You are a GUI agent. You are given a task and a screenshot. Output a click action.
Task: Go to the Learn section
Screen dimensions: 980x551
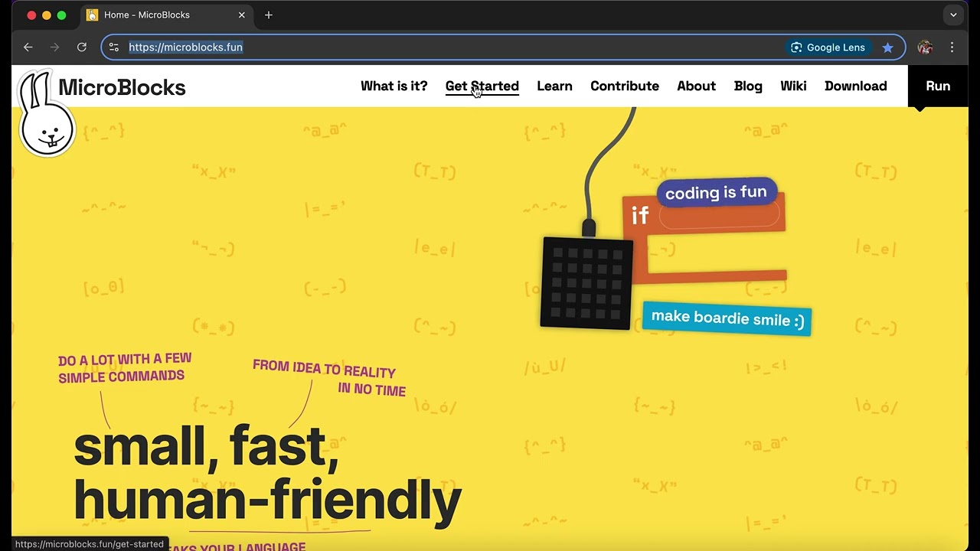click(x=554, y=86)
